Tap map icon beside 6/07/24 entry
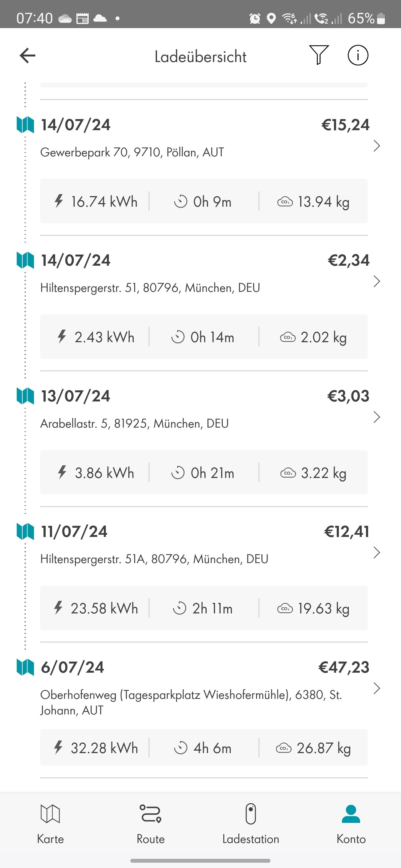The height and width of the screenshot is (868, 401). pyautogui.click(x=25, y=667)
